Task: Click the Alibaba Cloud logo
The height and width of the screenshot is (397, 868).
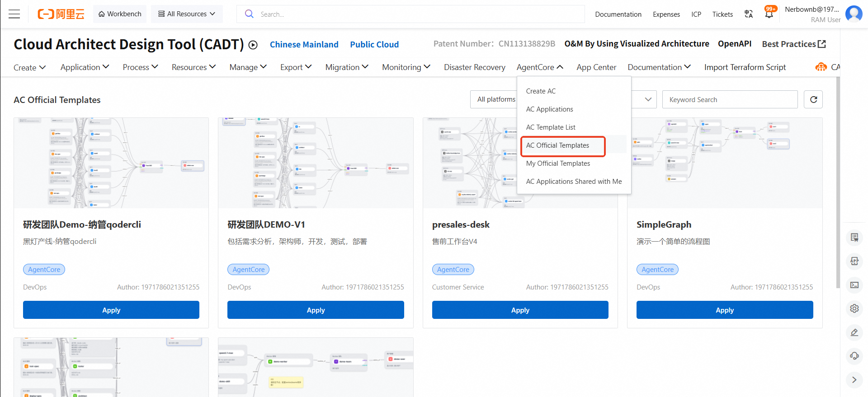Action: tap(61, 14)
